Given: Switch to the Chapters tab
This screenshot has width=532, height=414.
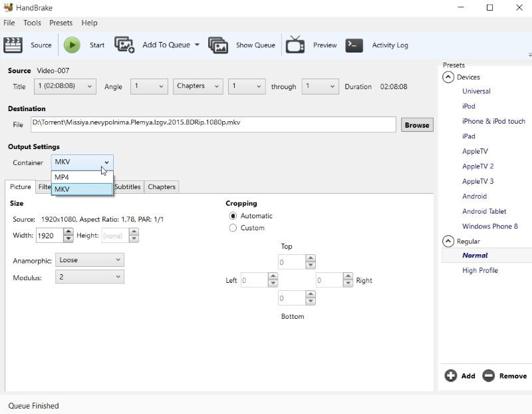Looking at the screenshot, I should [162, 187].
